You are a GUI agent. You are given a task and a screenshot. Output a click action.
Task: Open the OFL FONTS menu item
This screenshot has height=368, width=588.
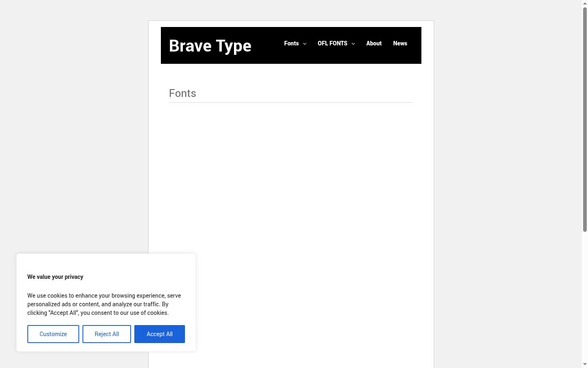tap(332, 43)
